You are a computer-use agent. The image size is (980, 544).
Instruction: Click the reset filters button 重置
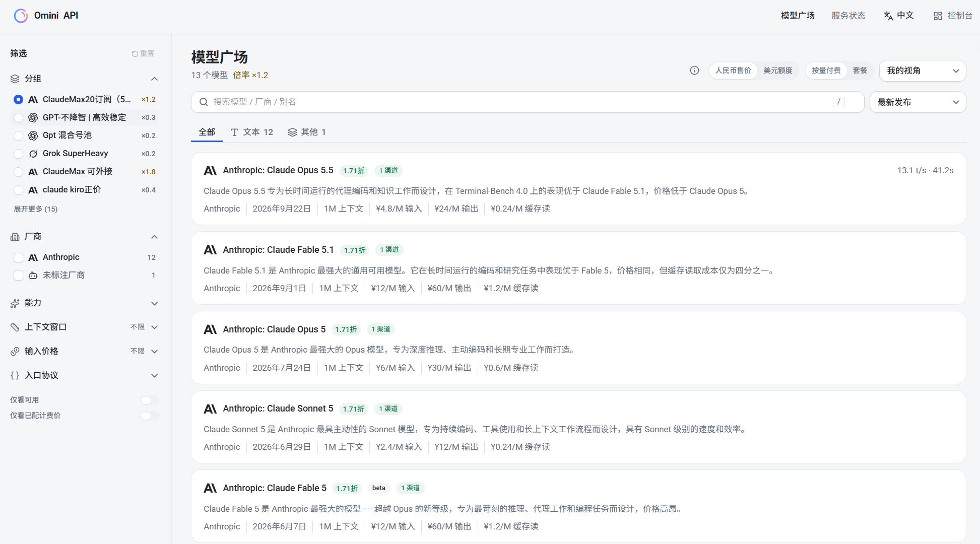143,53
